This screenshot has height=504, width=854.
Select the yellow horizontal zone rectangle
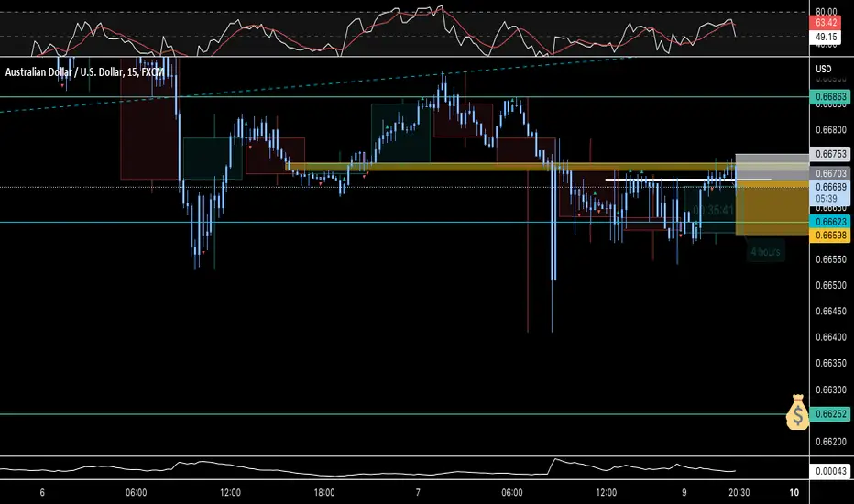click(x=511, y=167)
